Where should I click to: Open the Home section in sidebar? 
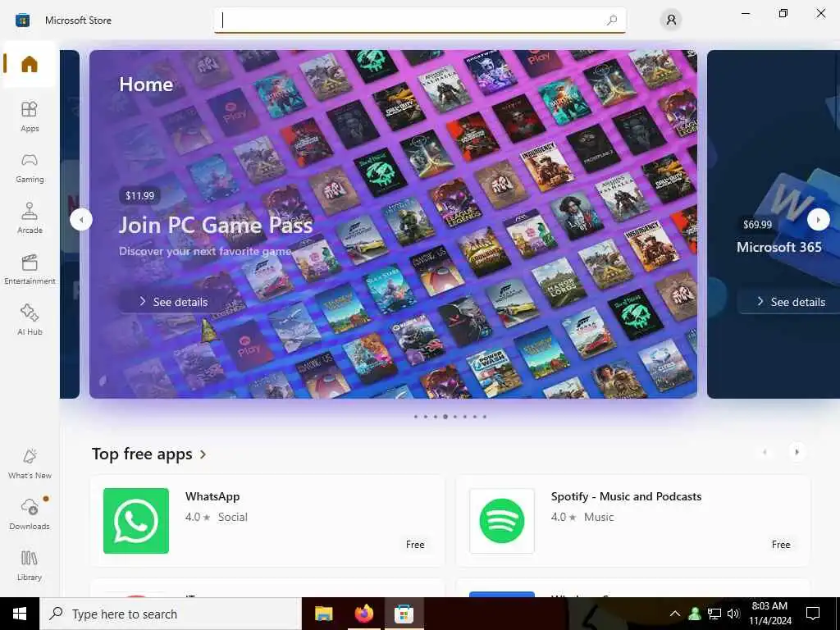click(30, 64)
